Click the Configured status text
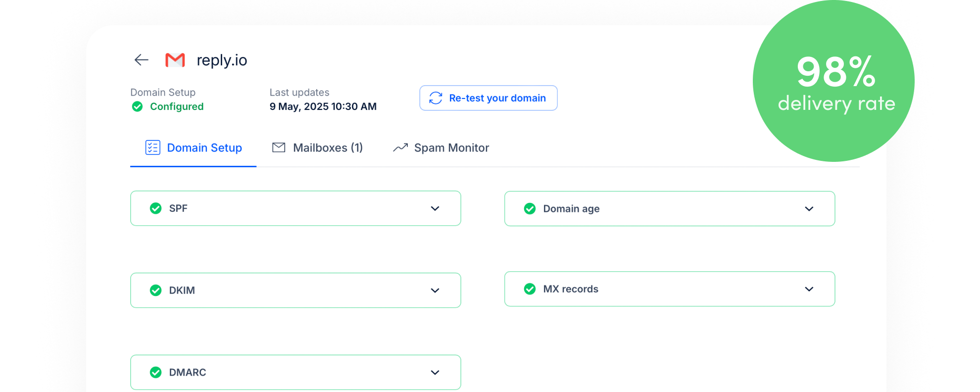The height and width of the screenshot is (392, 980). [x=177, y=106]
